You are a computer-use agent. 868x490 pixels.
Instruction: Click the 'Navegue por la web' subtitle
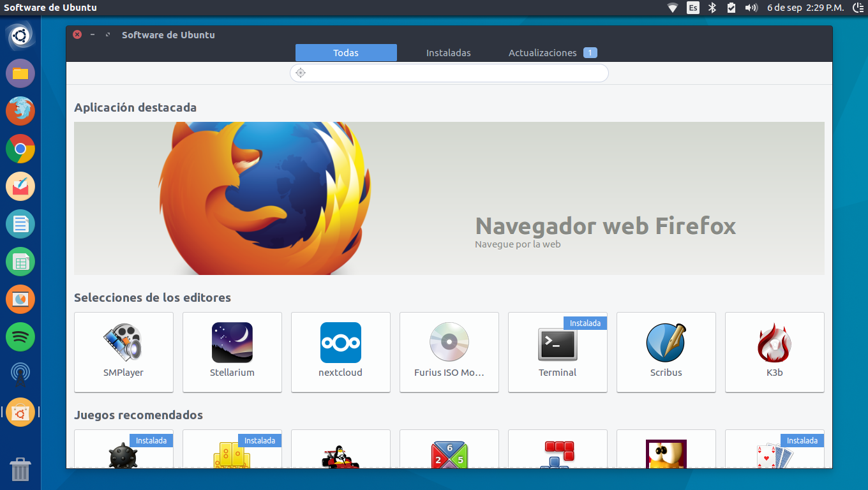click(x=518, y=244)
